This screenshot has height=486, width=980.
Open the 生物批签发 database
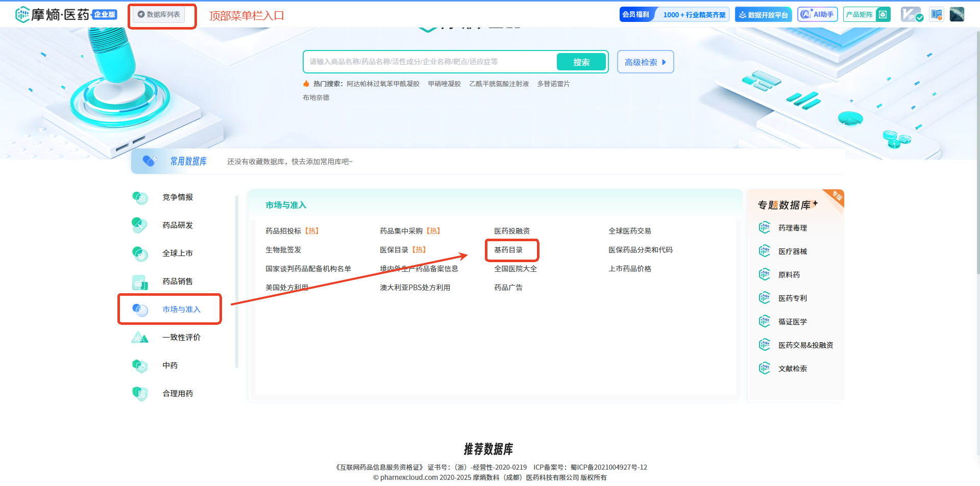click(283, 250)
